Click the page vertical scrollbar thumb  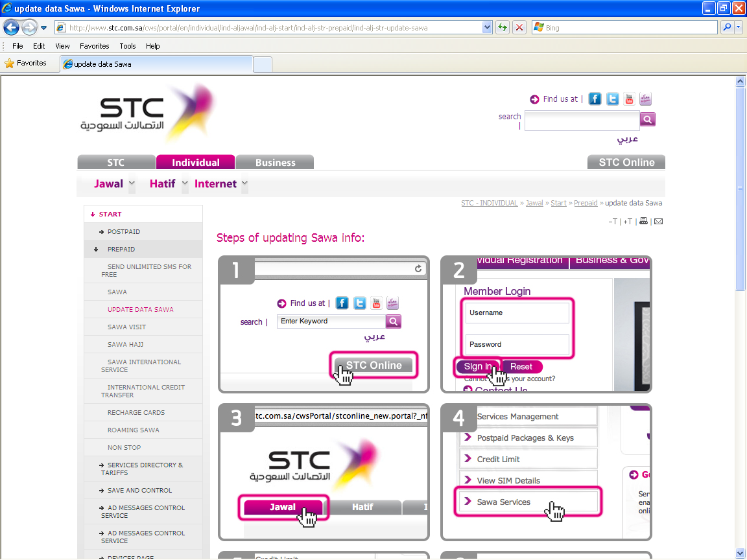pos(740,188)
